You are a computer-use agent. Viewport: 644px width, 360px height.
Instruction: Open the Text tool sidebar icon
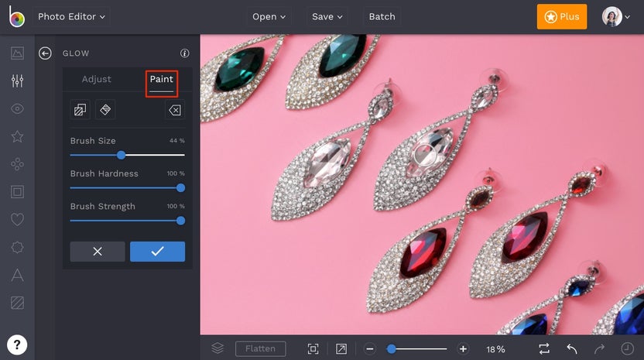tap(17, 275)
